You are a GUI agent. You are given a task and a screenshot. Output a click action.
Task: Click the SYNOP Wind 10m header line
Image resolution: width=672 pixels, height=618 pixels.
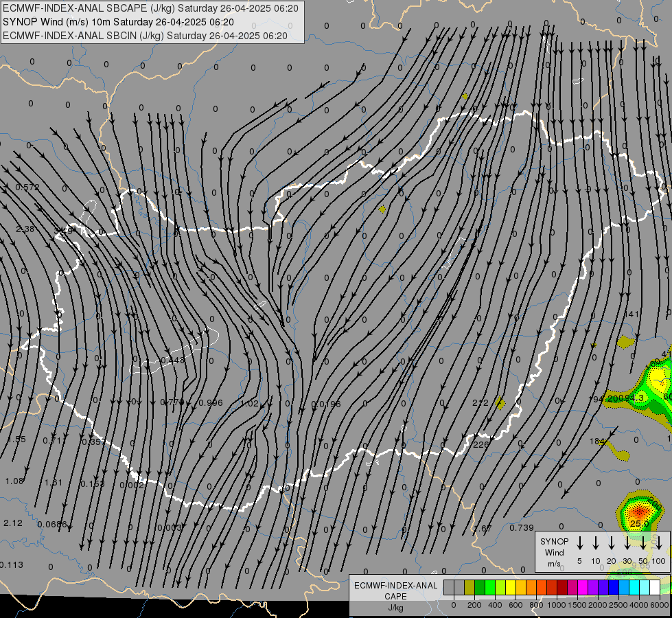pyautogui.click(x=118, y=22)
